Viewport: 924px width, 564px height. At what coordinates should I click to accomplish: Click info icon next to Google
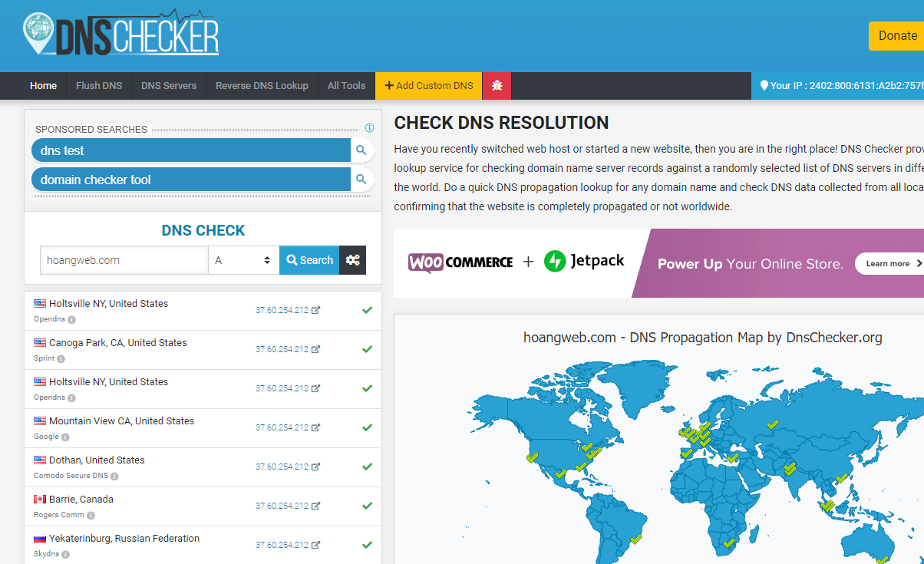pyautogui.click(x=65, y=437)
